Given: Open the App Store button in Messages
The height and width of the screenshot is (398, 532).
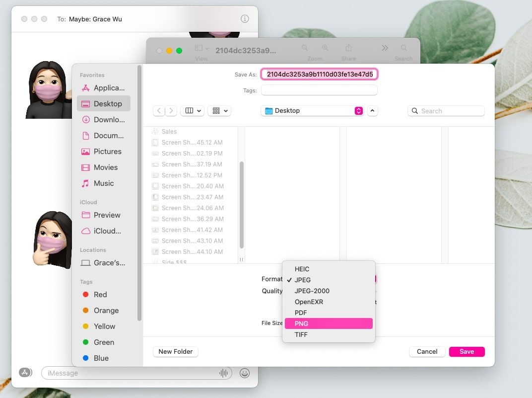Looking at the screenshot, I should tap(25, 373).
